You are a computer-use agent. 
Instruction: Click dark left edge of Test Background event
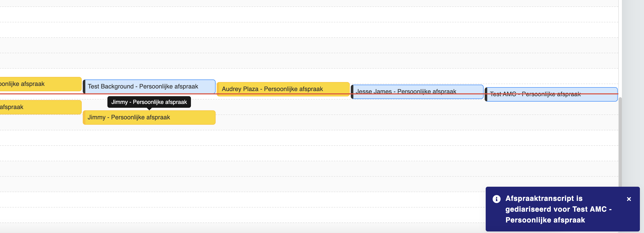coord(84,87)
